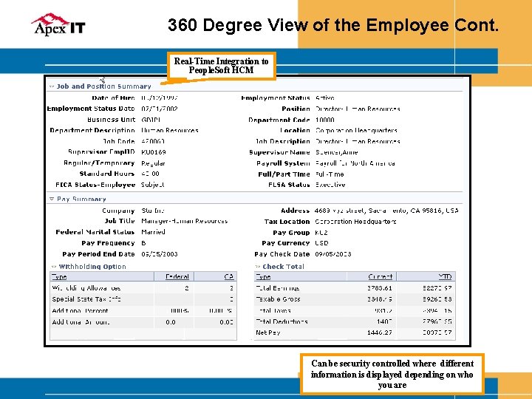The image size is (532, 399).
Task: Click the Pay Summary heading text
Action: click(81, 199)
